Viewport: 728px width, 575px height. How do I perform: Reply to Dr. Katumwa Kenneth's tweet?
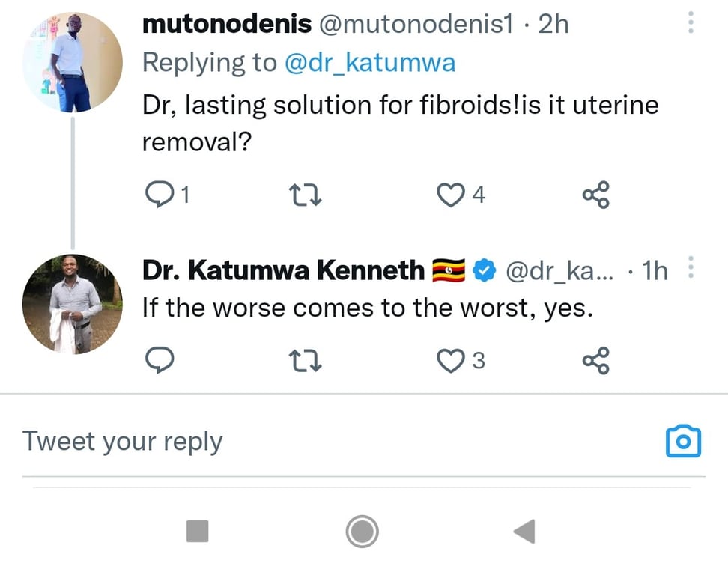(159, 361)
